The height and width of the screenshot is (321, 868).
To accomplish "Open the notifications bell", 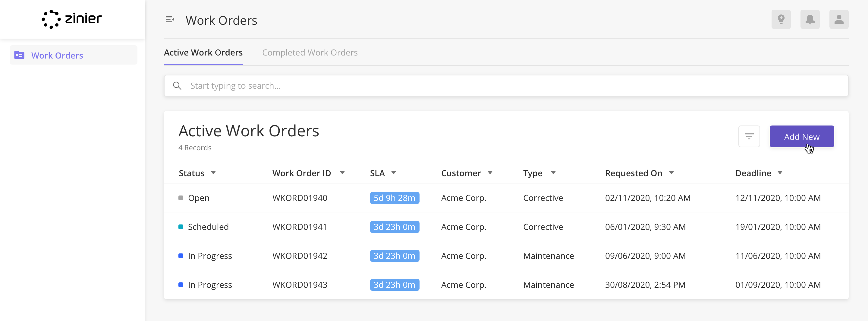I will point(810,20).
